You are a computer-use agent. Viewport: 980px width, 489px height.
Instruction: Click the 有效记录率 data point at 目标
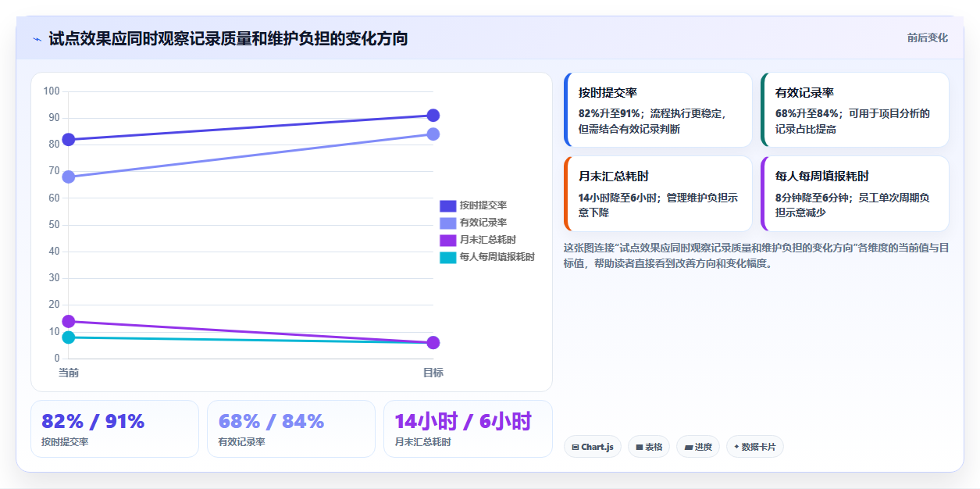click(433, 134)
